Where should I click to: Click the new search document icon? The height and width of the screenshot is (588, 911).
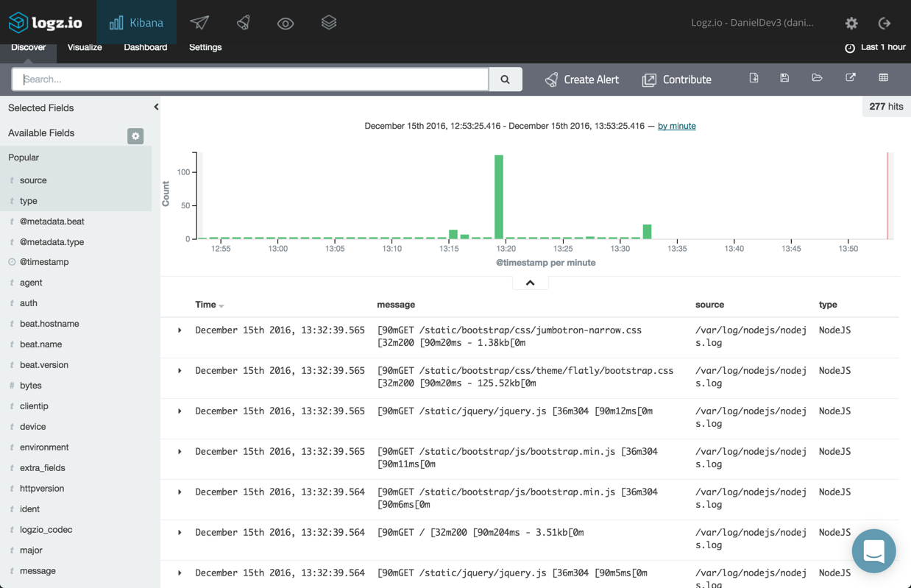pos(754,78)
